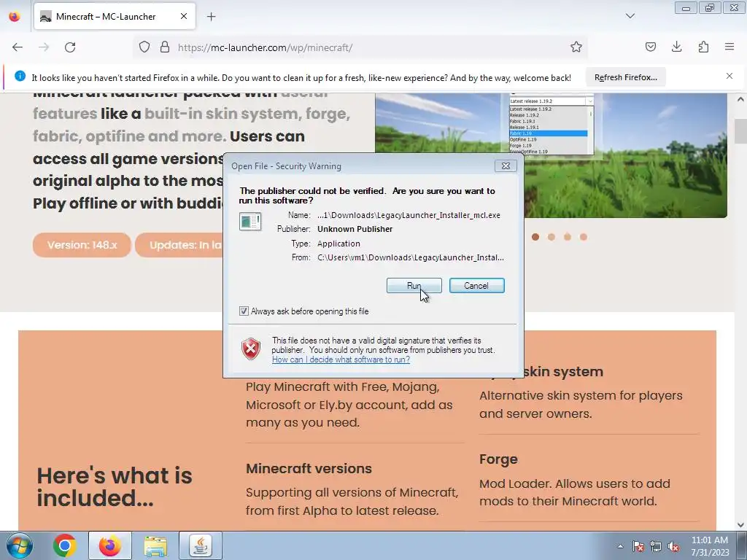Select the fourth carousel dot
747x560 pixels.
click(583, 237)
